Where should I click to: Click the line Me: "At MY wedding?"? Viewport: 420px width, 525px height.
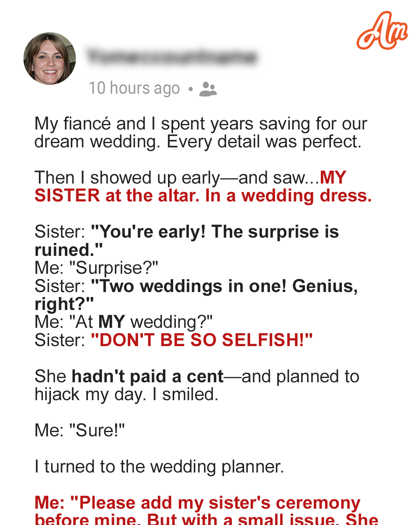tap(123, 322)
